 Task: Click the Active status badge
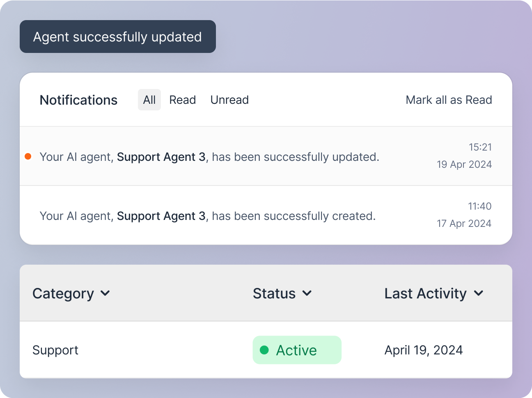click(297, 350)
